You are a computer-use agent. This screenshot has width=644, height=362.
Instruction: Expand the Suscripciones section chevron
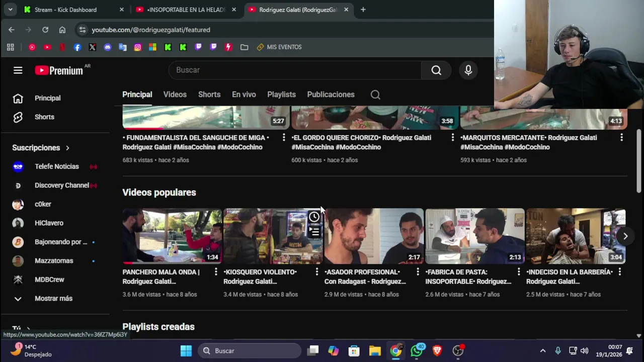[67, 148]
